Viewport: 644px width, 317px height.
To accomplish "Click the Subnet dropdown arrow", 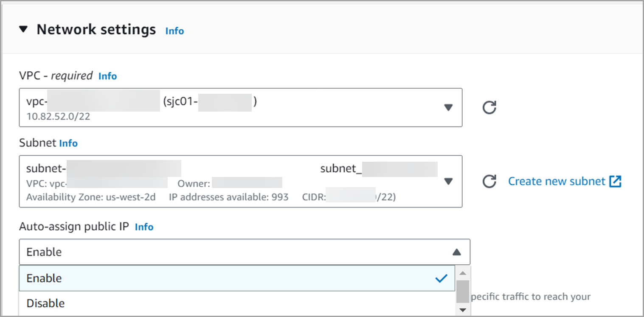I will [448, 182].
